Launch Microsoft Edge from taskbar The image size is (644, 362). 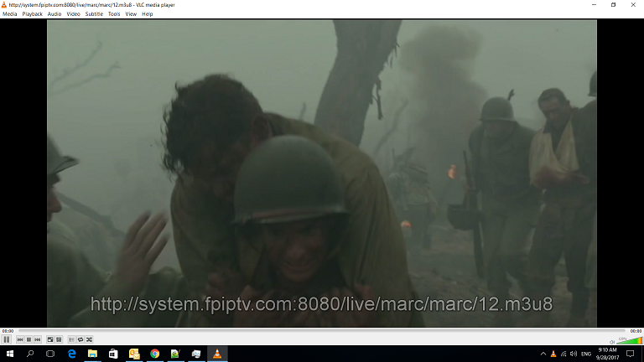(72, 354)
